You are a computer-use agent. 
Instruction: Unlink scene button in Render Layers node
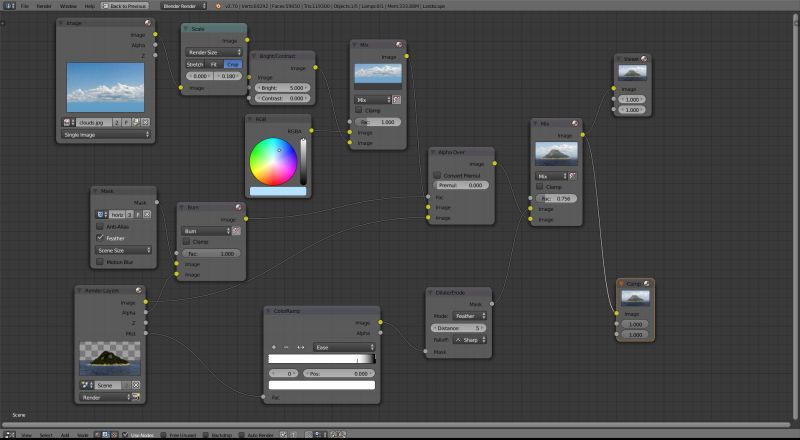click(x=136, y=385)
